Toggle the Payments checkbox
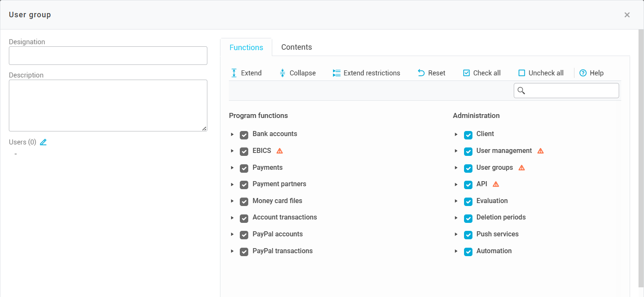 244,168
